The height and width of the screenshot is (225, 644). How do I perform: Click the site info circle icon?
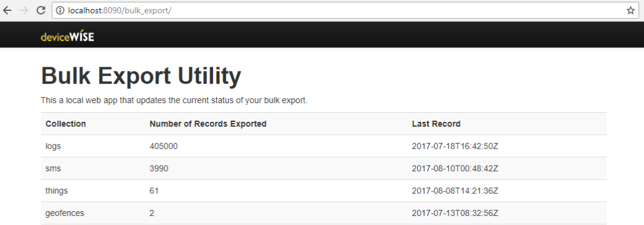[60, 11]
